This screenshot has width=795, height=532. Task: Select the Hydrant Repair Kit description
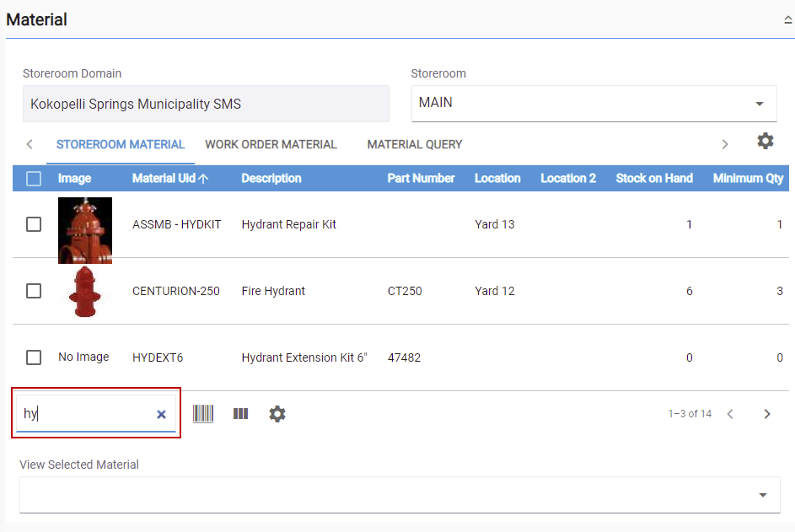(288, 224)
